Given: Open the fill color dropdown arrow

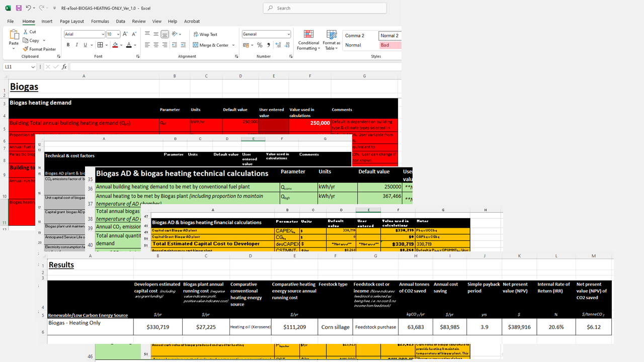Looking at the screenshot, I should pyautogui.click(x=121, y=45).
